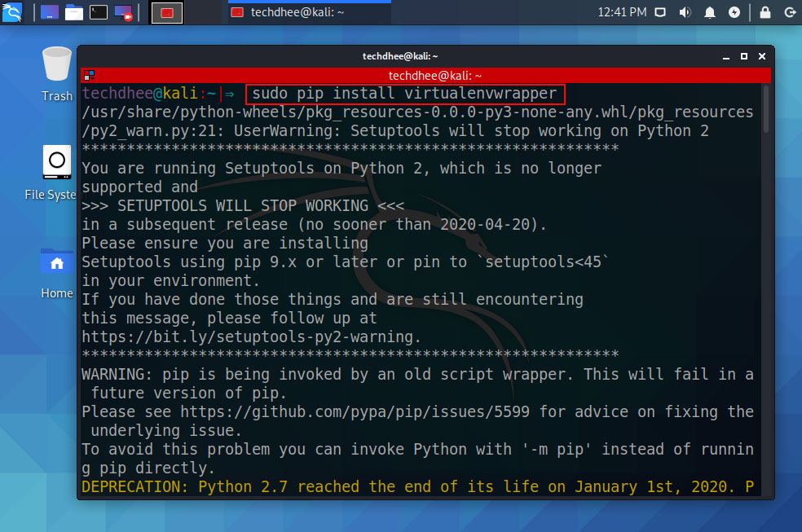
Task: Open the display settings tray icon
Action: (660, 12)
